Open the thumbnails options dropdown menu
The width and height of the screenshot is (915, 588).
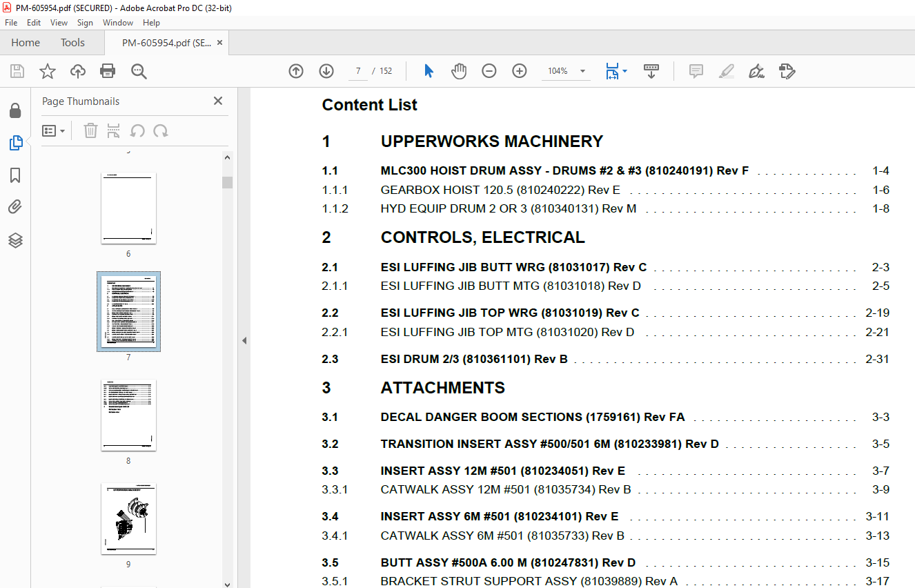coord(53,130)
